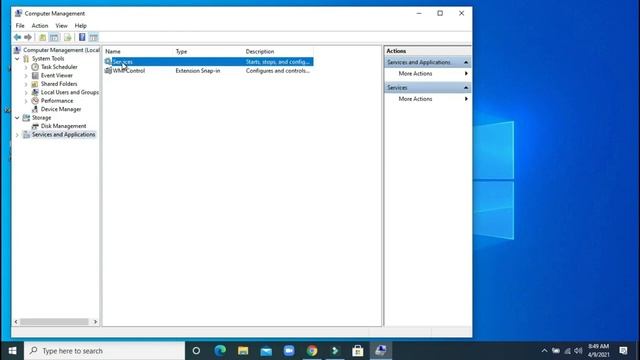This screenshot has width=640, height=360.
Task: Click the Event Viewer icon
Action: (35, 76)
